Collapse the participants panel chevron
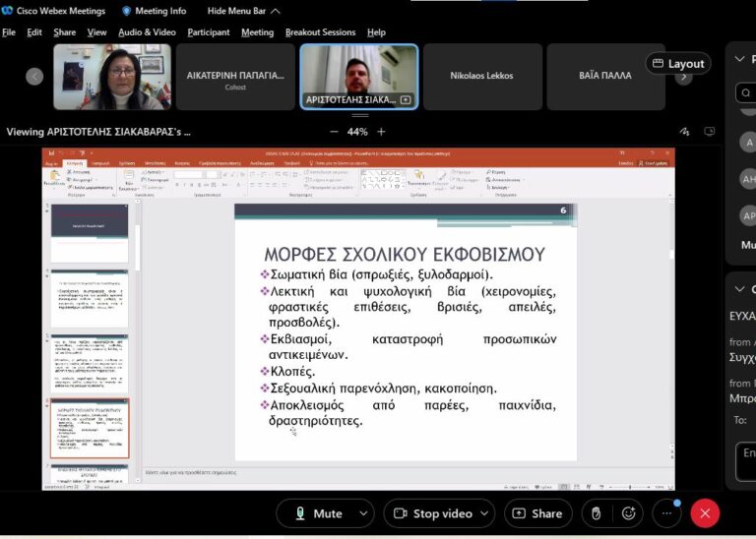The width and height of the screenshot is (756, 539). click(740, 59)
